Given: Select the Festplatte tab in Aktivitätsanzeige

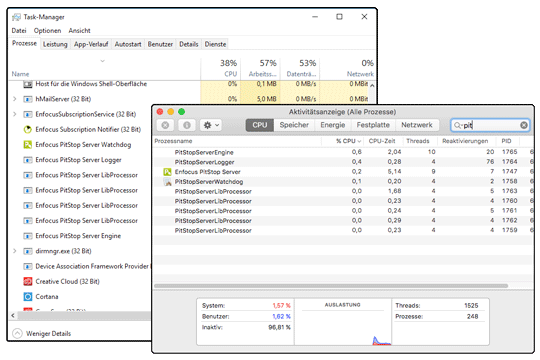Looking at the screenshot, I should point(373,125).
